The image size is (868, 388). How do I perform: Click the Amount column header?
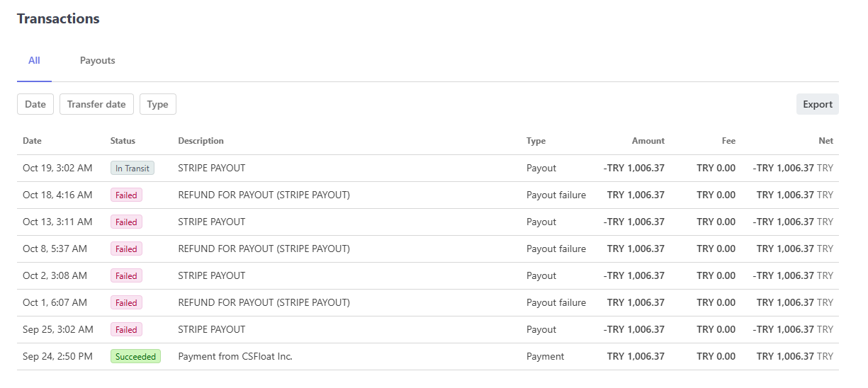(648, 141)
